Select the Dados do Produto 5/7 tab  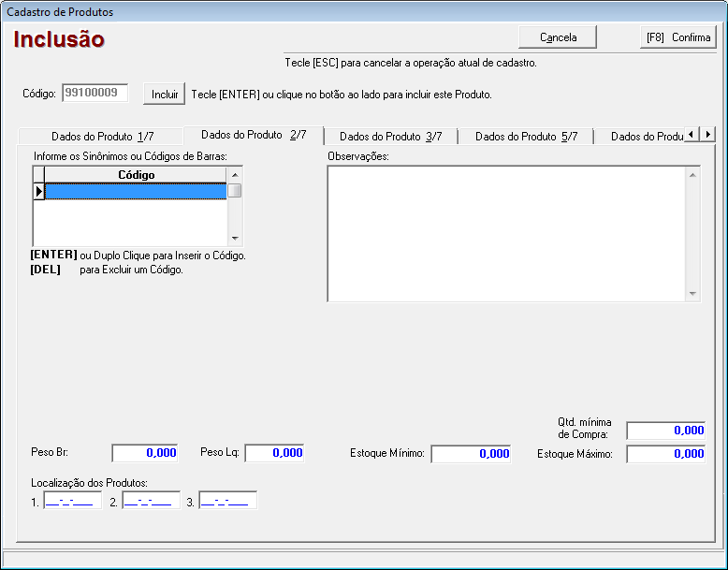point(526,137)
